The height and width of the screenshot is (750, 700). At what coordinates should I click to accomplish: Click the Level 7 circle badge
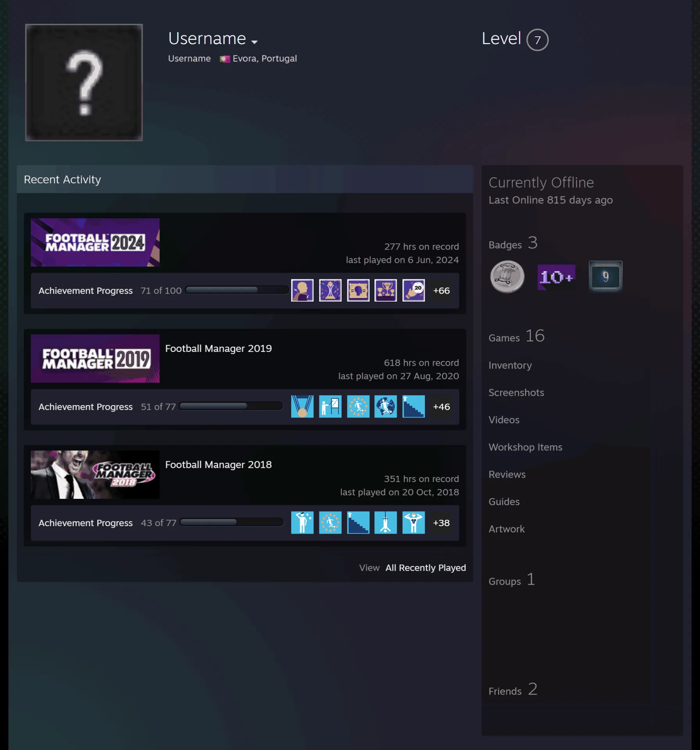click(x=537, y=40)
